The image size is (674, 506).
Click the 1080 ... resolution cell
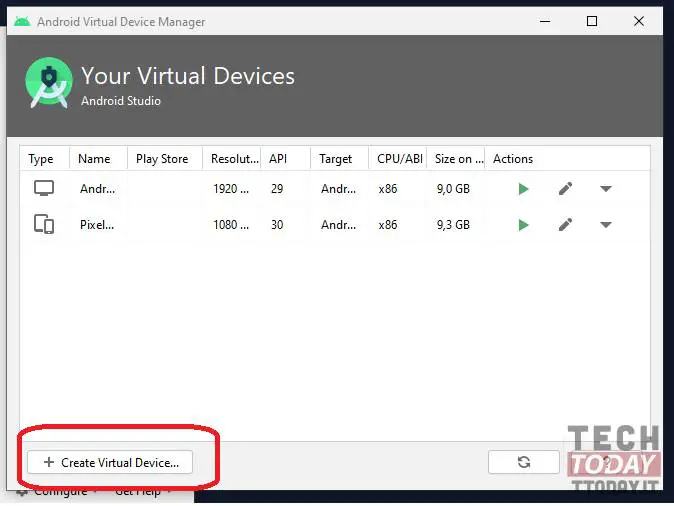pos(231,225)
